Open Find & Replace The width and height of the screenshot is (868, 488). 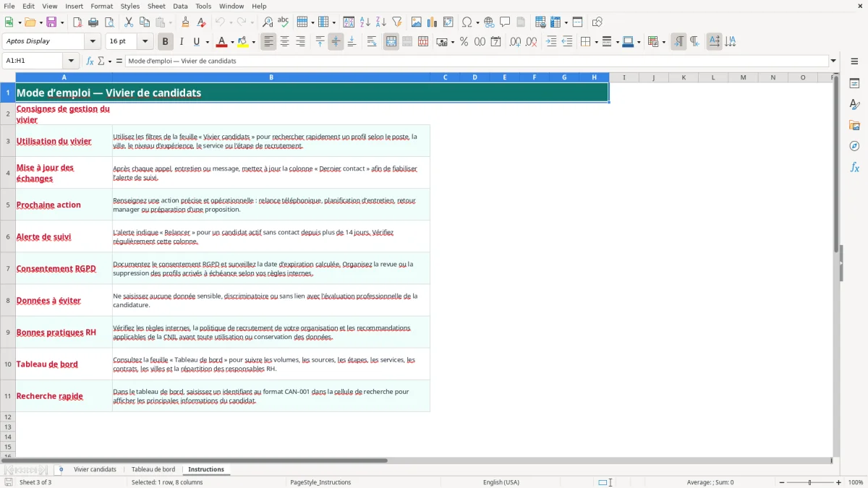(268, 22)
